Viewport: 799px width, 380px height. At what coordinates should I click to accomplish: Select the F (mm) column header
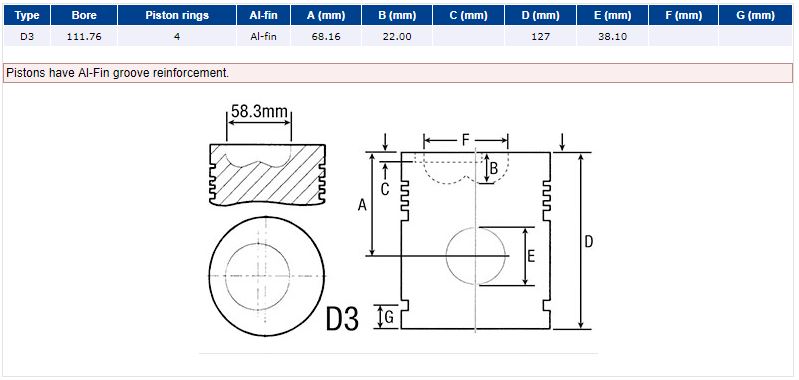(683, 15)
